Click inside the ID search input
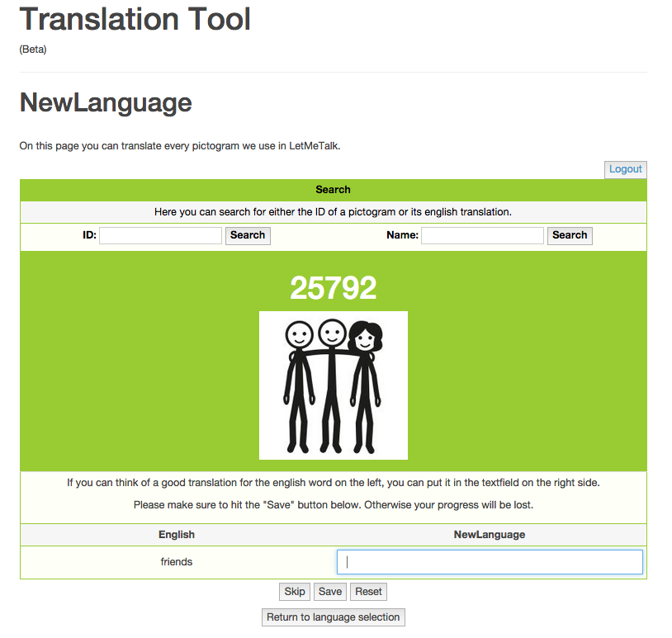The width and height of the screenshot is (672, 638). click(x=159, y=235)
